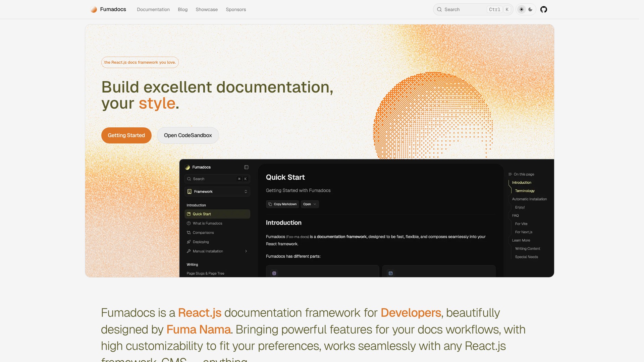Open Page Slugs & Page Tree link
The width and height of the screenshot is (644, 362).
205,274
